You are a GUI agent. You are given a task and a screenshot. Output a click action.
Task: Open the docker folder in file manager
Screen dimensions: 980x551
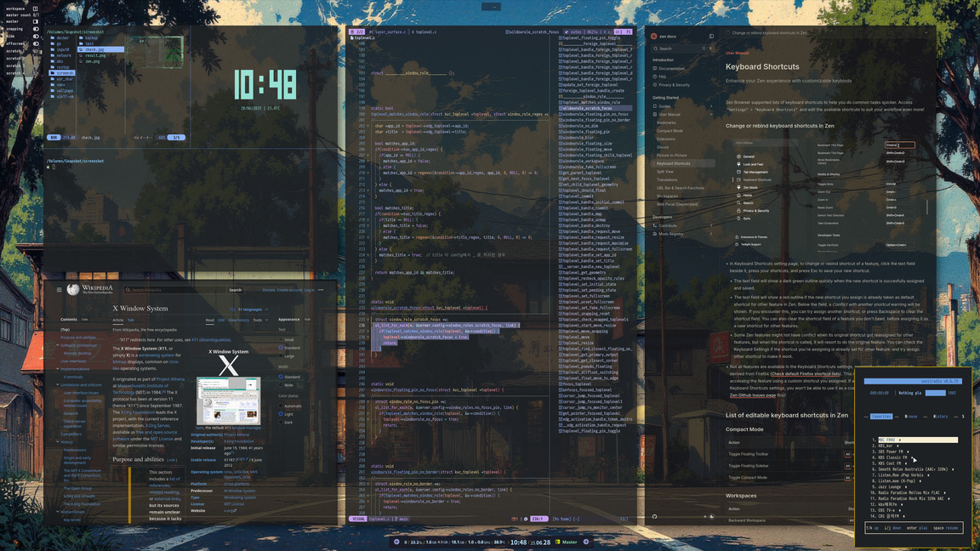tap(60, 38)
